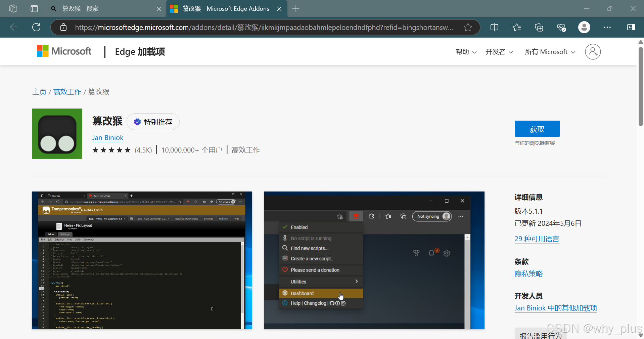View the star ratings (4.5K)

122,150
